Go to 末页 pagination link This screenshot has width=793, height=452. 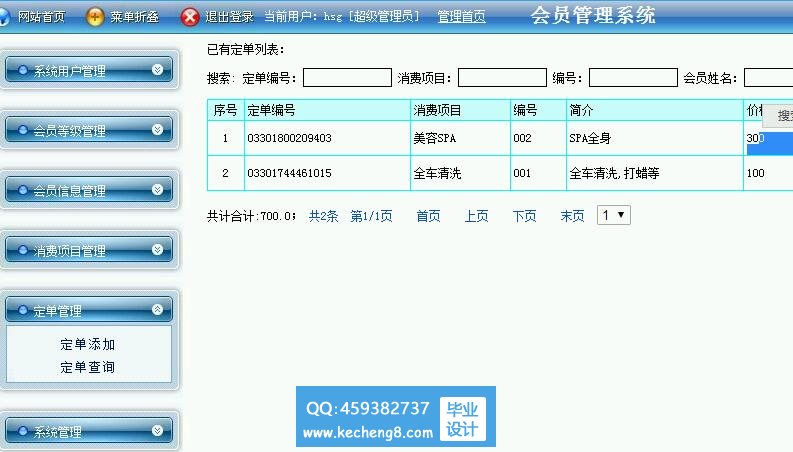pyautogui.click(x=572, y=216)
